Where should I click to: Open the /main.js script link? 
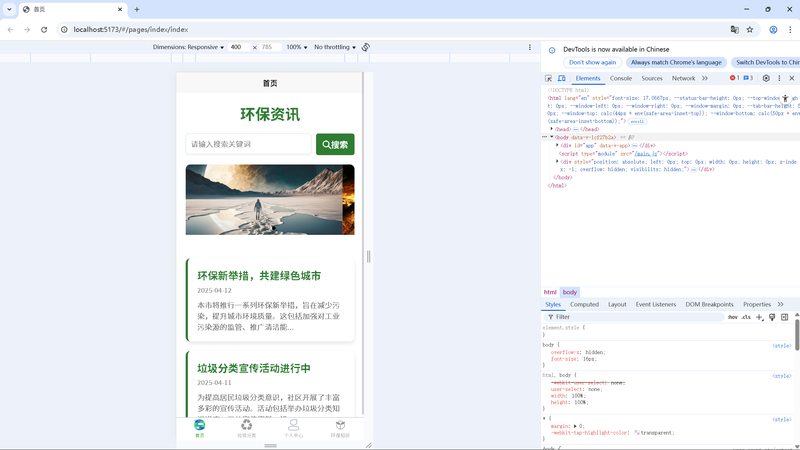(x=645, y=154)
